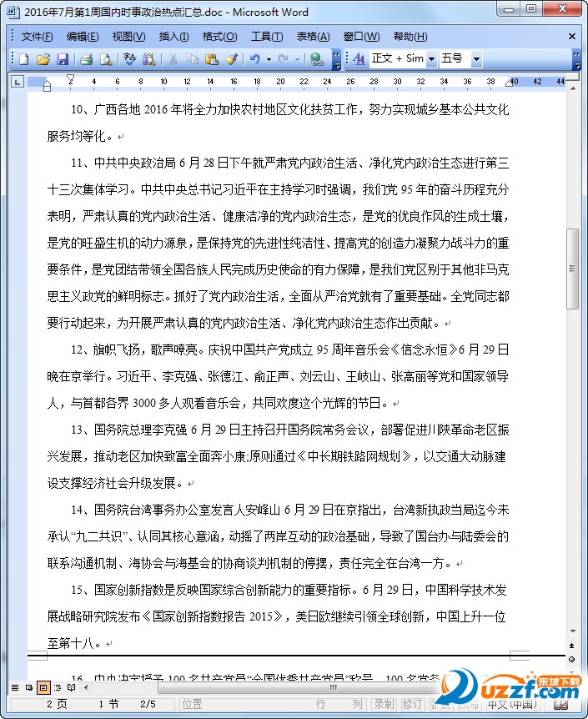588x719 pixels.
Task: Go to previous page browse button
Action: click(x=572, y=646)
